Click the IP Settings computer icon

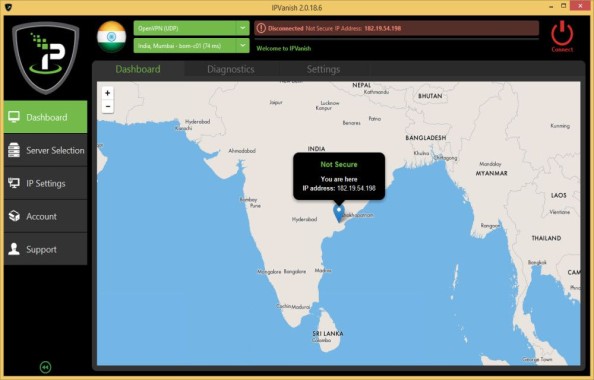click(x=14, y=183)
